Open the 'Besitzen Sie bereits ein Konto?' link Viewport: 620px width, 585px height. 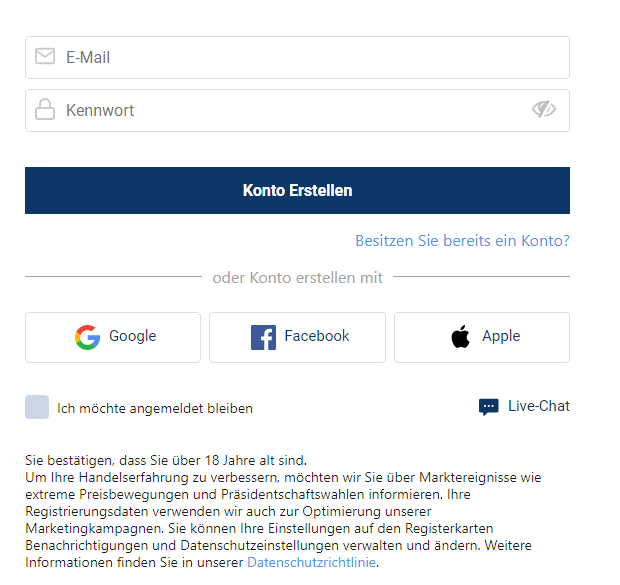click(462, 241)
